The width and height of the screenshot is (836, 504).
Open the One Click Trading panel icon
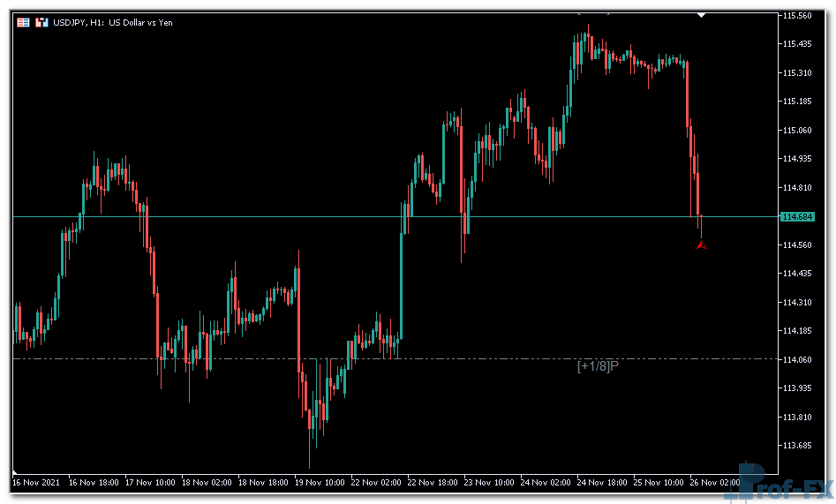tap(24, 22)
